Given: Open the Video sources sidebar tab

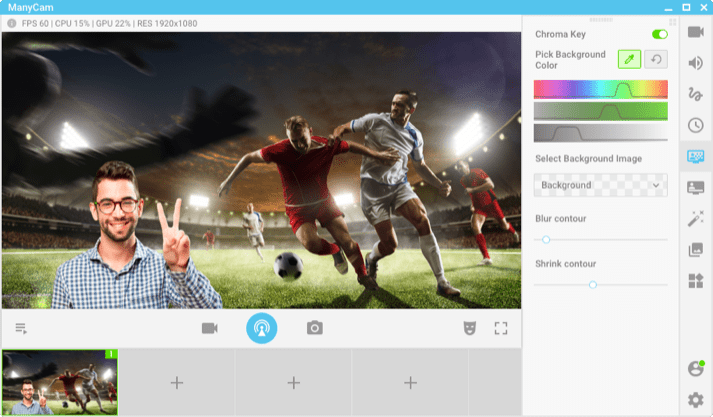Looking at the screenshot, I should [696, 32].
